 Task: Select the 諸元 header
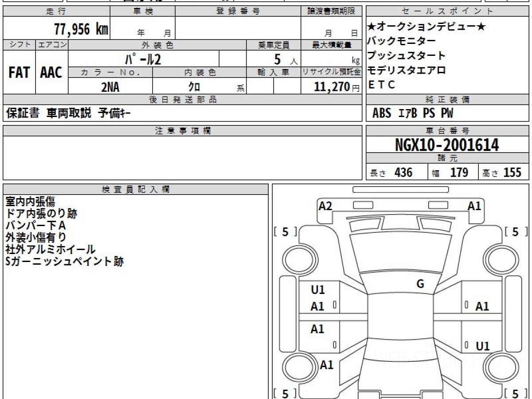pyautogui.click(x=448, y=158)
